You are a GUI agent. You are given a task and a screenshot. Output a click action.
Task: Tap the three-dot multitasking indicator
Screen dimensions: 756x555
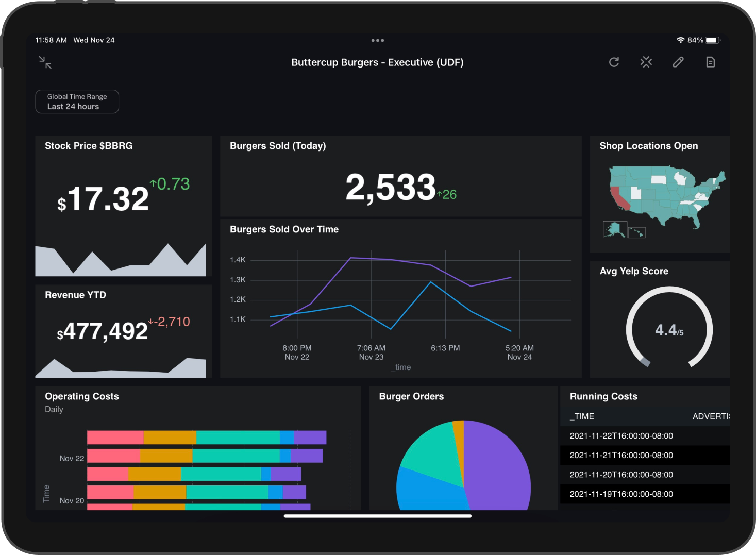tap(378, 40)
